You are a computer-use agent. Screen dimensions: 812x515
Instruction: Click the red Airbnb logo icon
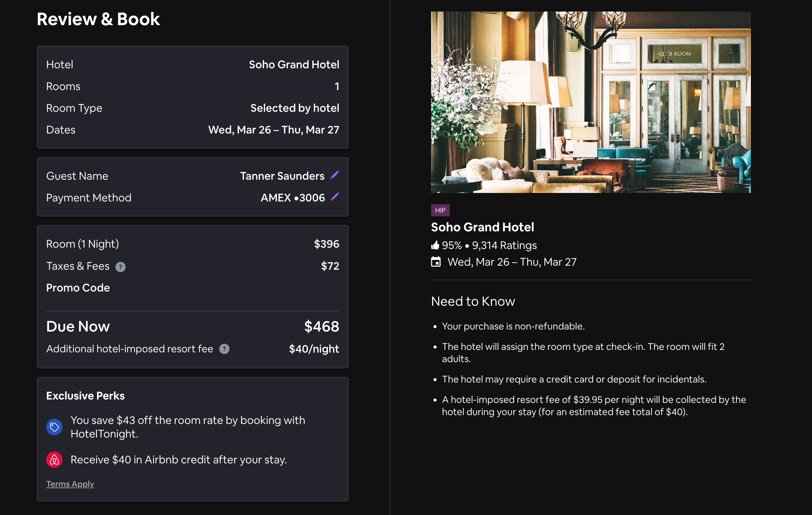pyautogui.click(x=54, y=460)
